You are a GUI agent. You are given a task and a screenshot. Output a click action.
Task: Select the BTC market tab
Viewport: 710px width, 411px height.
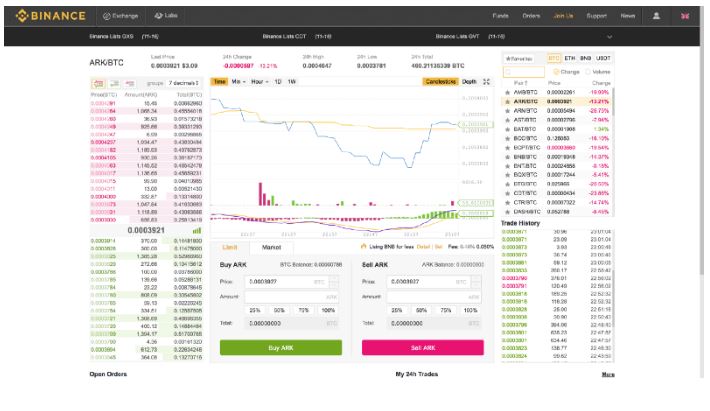(x=553, y=58)
